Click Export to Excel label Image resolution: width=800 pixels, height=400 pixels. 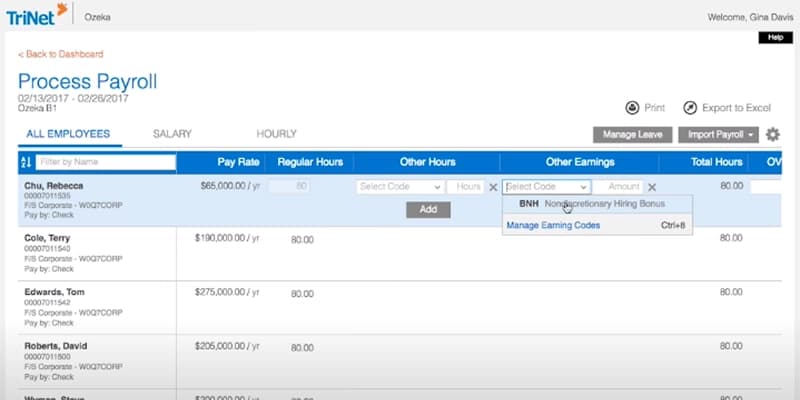click(736, 108)
